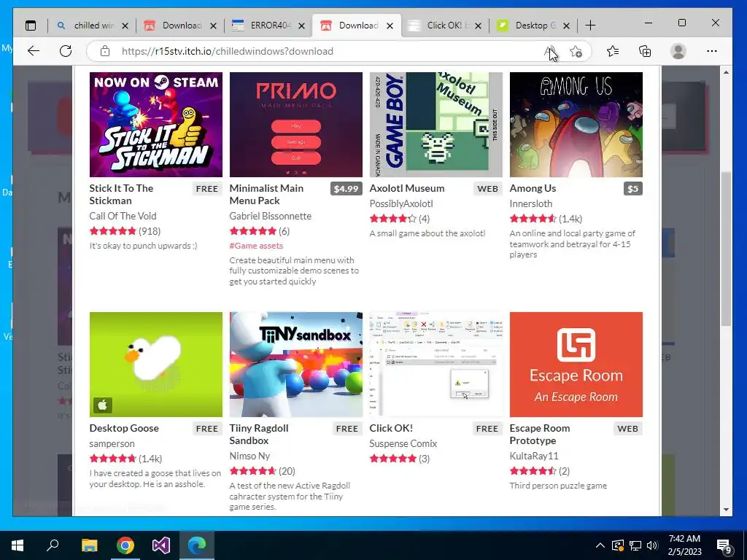Click the 'Escape Room Prototype' title

(540, 435)
